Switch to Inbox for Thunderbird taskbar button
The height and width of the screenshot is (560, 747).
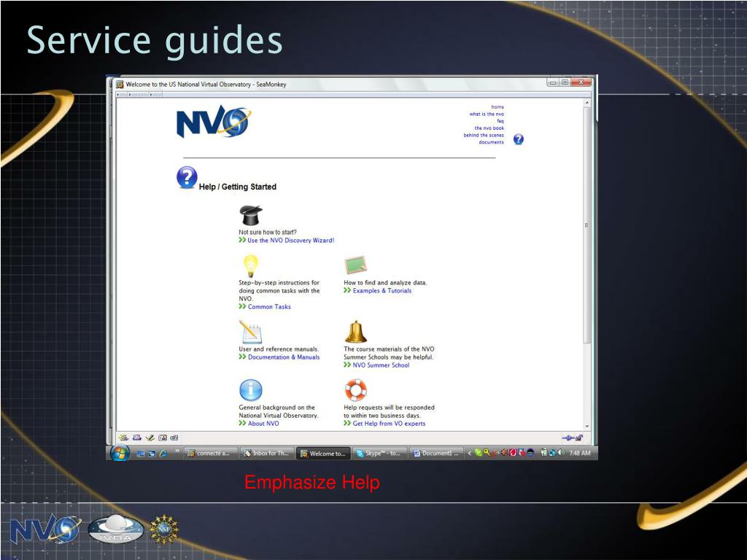266,454
